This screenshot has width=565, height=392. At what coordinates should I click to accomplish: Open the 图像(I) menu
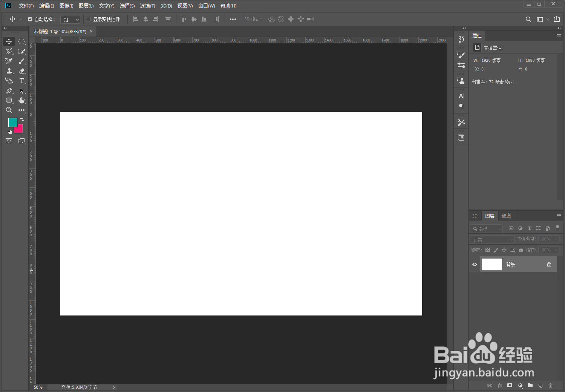click(x=66, y=6)
